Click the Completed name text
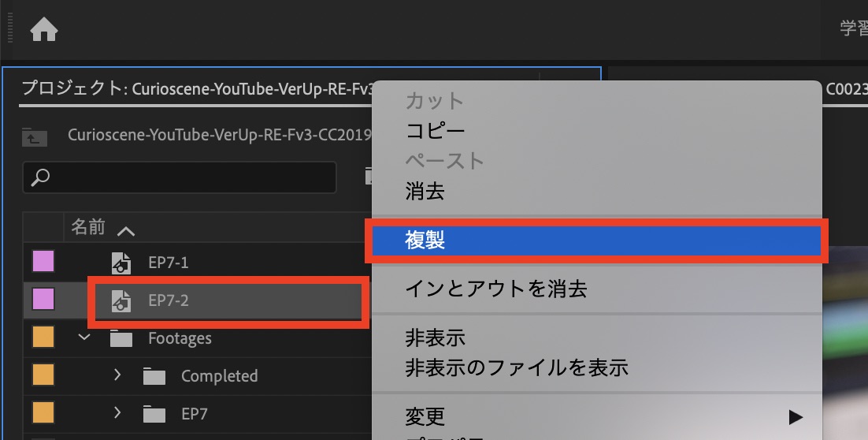Viewport: 868px width, 440px height. coord(219,376)
